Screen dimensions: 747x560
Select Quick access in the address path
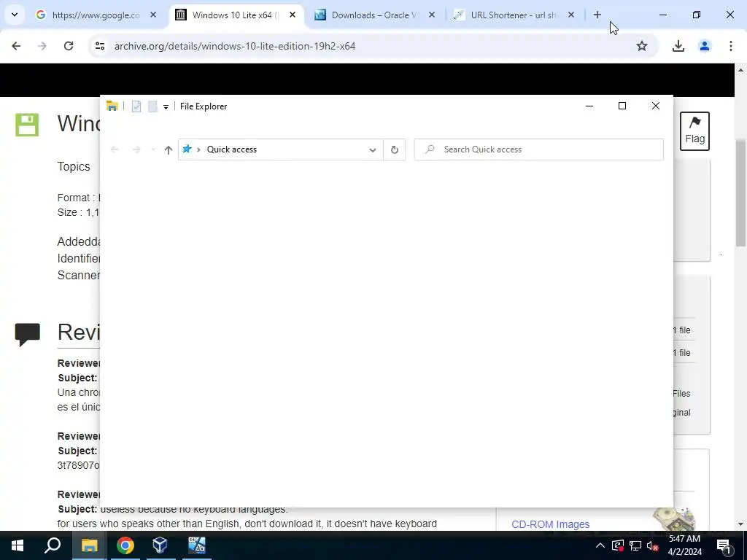point(231,149)
